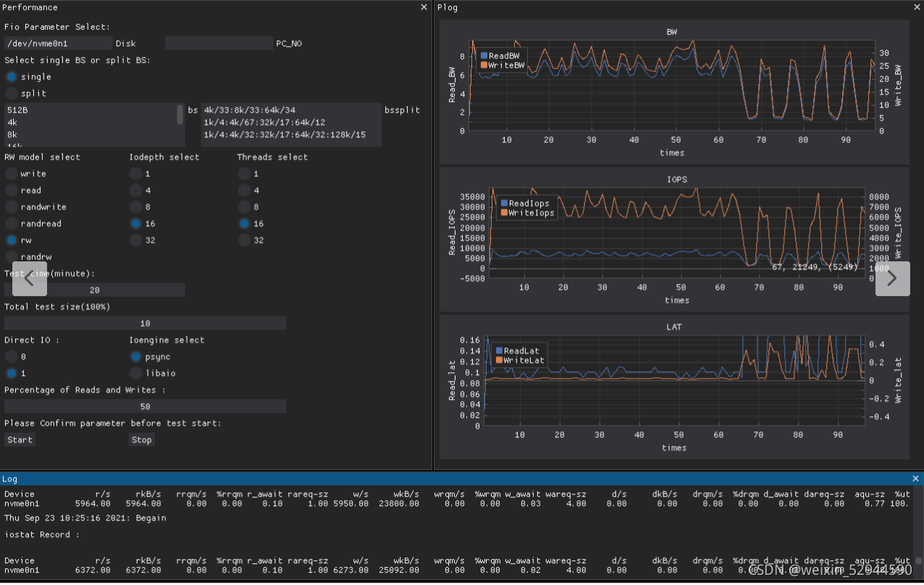
Task: Click the bs list scrollbar
Action: pos(180,116)
